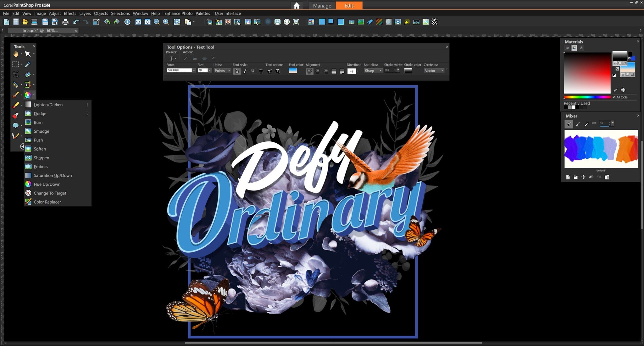Click the Open folder toolbar icon

pyautogui.click(x=25, y=22)
